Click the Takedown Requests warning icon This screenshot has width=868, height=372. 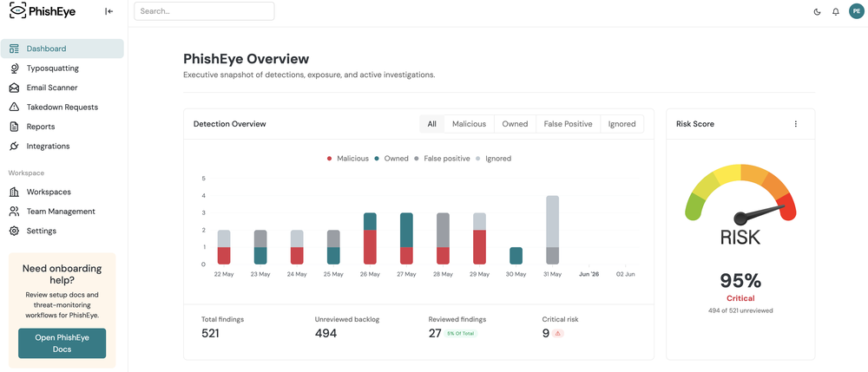[x=15, y=108]
